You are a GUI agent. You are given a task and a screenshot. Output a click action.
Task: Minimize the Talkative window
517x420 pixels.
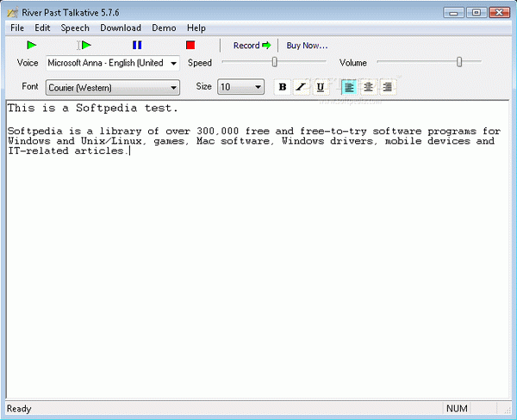pos(454,13)
